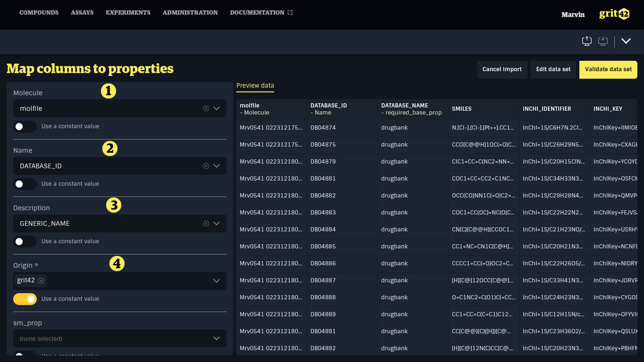Click the grit42 logo
The image size is (644, 362).
tap(614, 14)
